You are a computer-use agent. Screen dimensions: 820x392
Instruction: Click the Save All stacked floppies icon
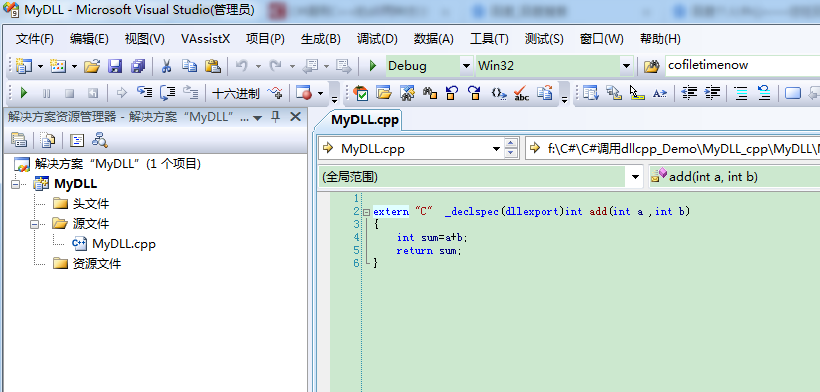point(138,66)
